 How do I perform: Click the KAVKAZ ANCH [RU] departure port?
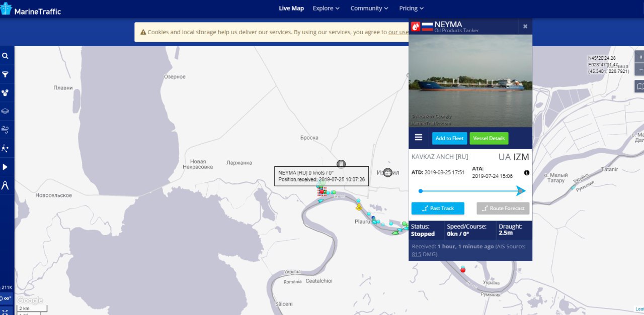pos(440,157)
